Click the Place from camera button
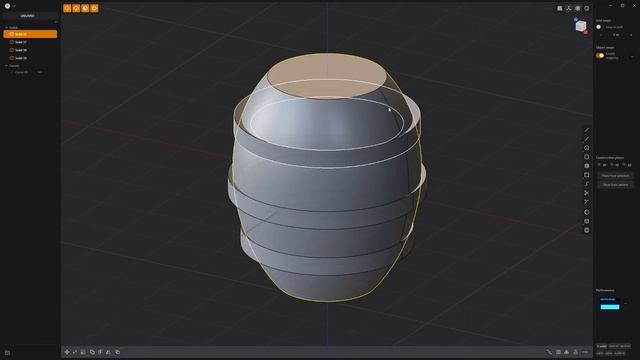The height and width of the screenshot is (360, 640). pyautogui.click(x=616, y=184)
